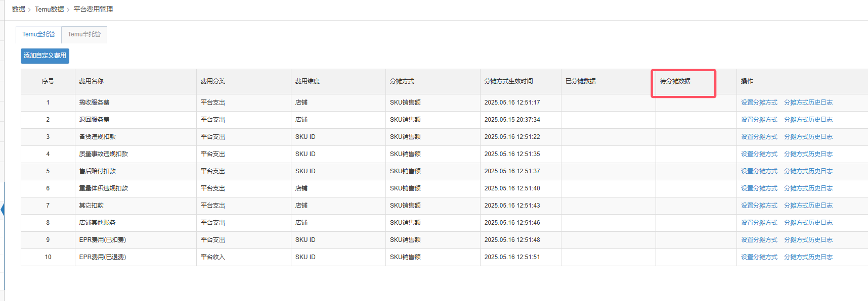The image size is (868, 301).
Task: Select the 揽收服务费 fee name cell
Action: point(136,103)
